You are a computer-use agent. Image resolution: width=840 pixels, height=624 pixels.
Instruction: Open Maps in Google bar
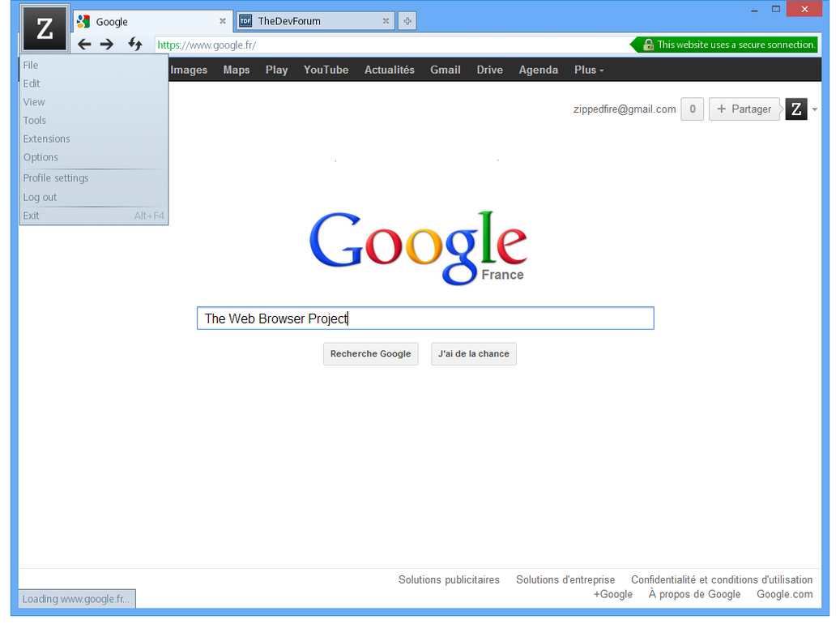[237, 70]
